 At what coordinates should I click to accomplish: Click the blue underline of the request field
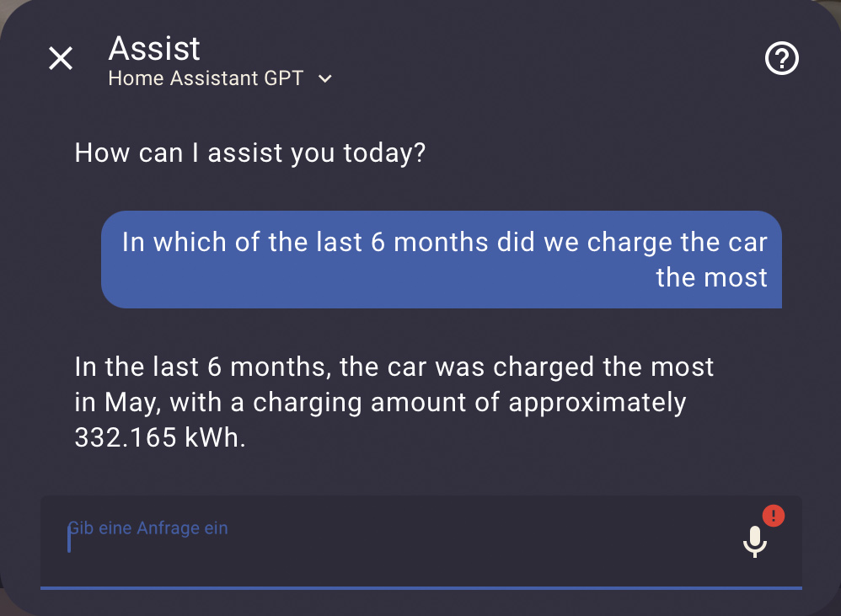[421, 588]
